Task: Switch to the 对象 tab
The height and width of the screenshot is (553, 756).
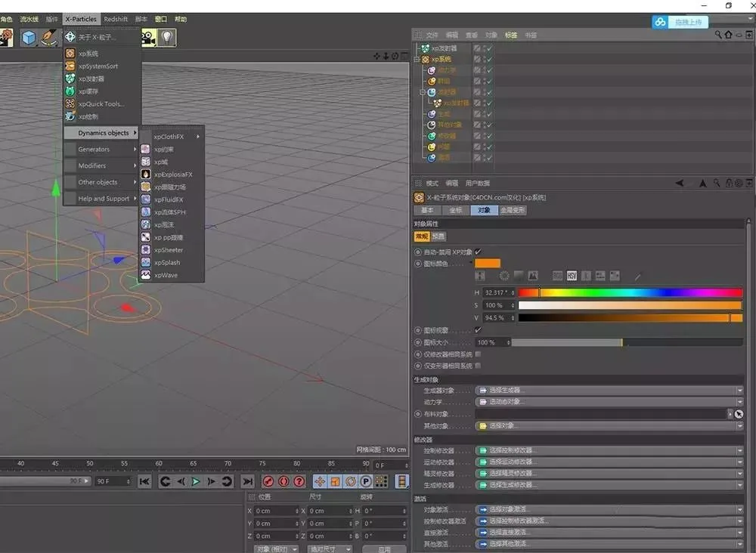Action: [484, 210]
